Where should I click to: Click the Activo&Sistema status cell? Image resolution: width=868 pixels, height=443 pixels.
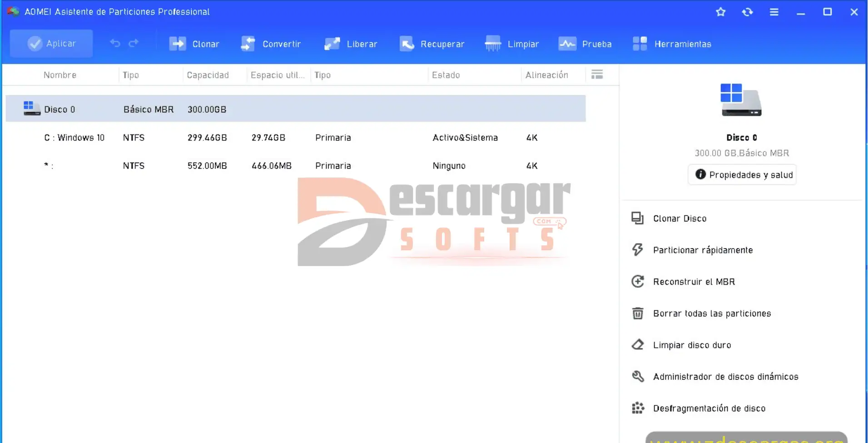(x=465, y=138)
